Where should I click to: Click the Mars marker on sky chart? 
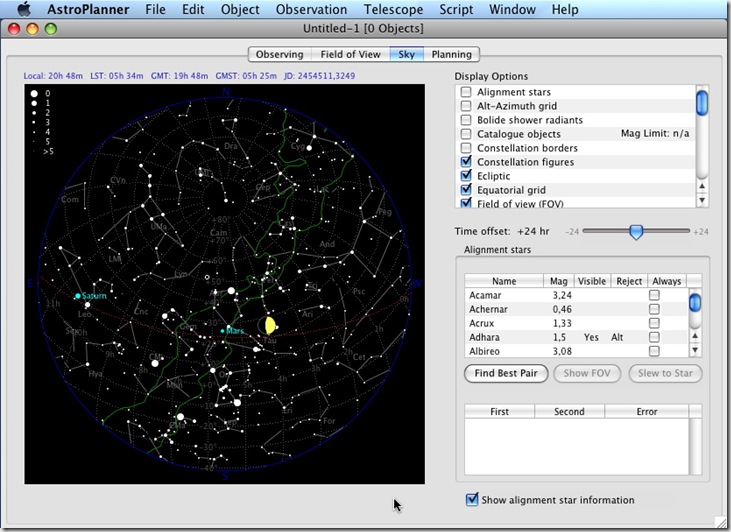click(x=222, y=331)
